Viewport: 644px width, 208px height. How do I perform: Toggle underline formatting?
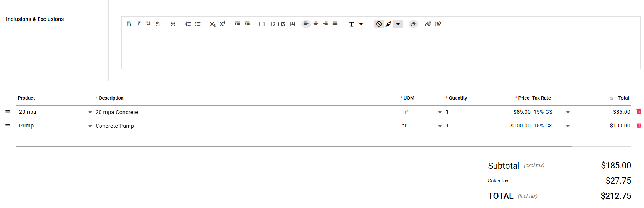click(x=148, y=24)
